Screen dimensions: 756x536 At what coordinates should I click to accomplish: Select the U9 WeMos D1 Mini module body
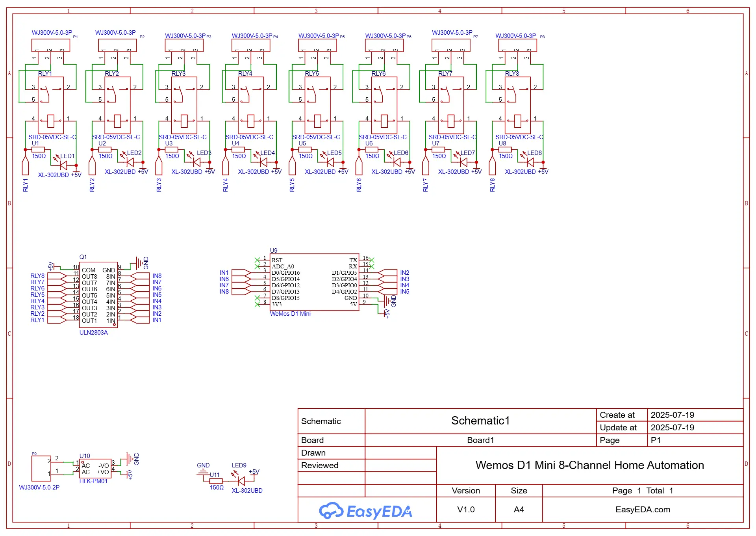(314, 282)
